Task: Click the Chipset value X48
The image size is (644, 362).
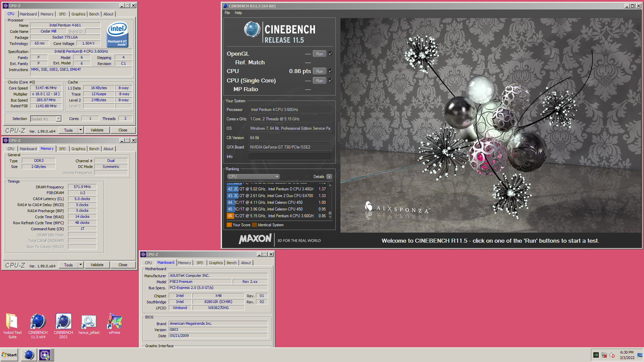Action: coord(218,296)
